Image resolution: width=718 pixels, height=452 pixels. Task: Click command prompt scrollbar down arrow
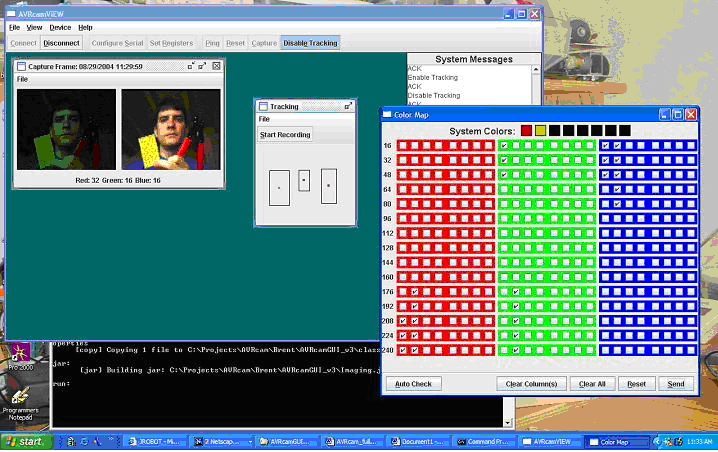tap(508, 422)
